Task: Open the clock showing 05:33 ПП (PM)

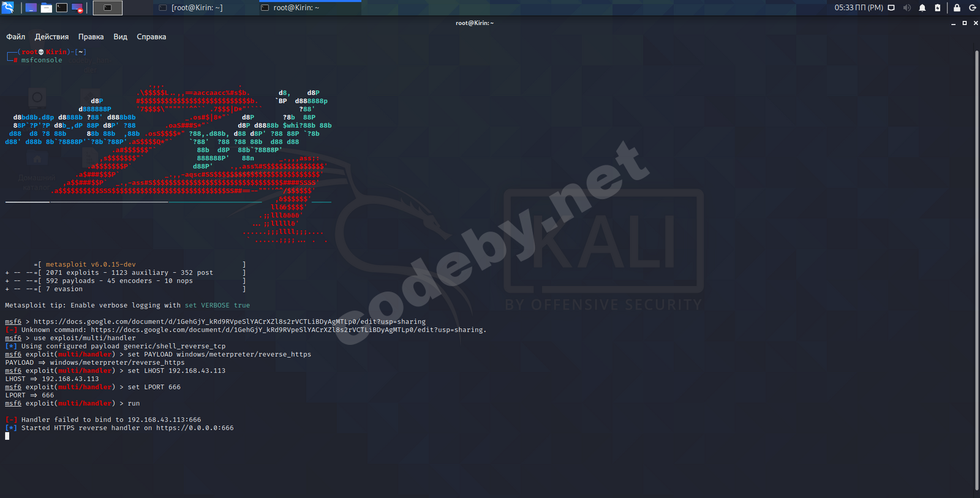Action: click(x=858, y=7)
